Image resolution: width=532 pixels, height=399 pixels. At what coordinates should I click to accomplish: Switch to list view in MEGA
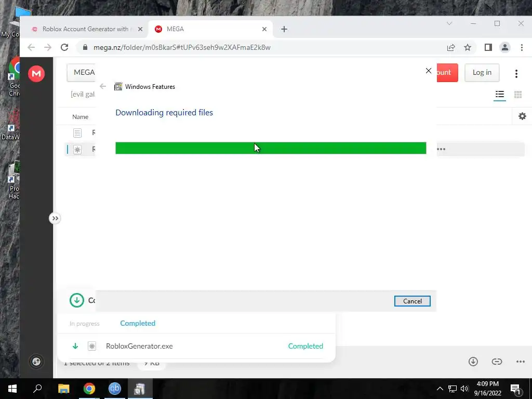click(499, 95)
